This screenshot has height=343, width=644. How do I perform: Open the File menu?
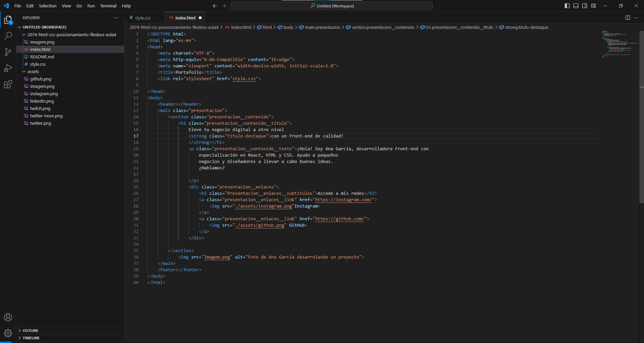18,6
